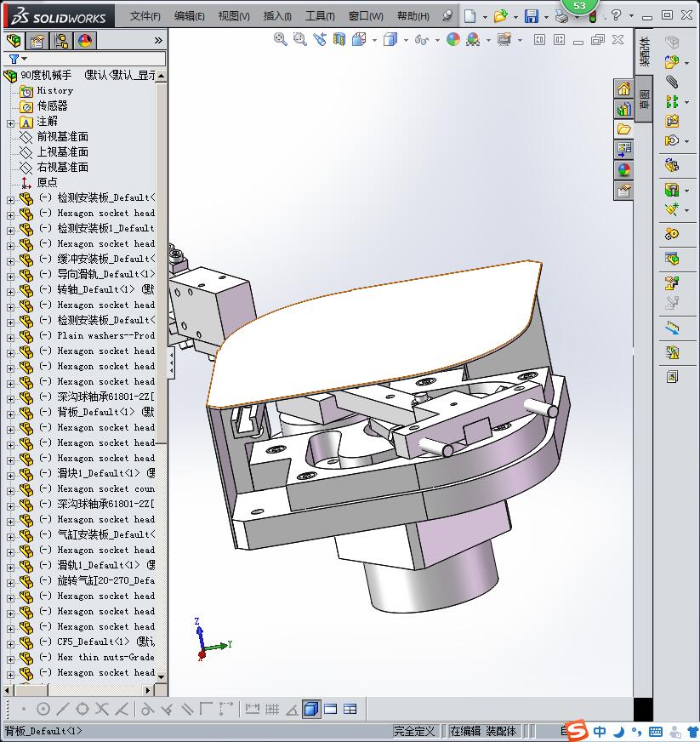This screenshot has height=742, width=700.
Task: Open the 工具(T) menu
Action: [320, 16]
